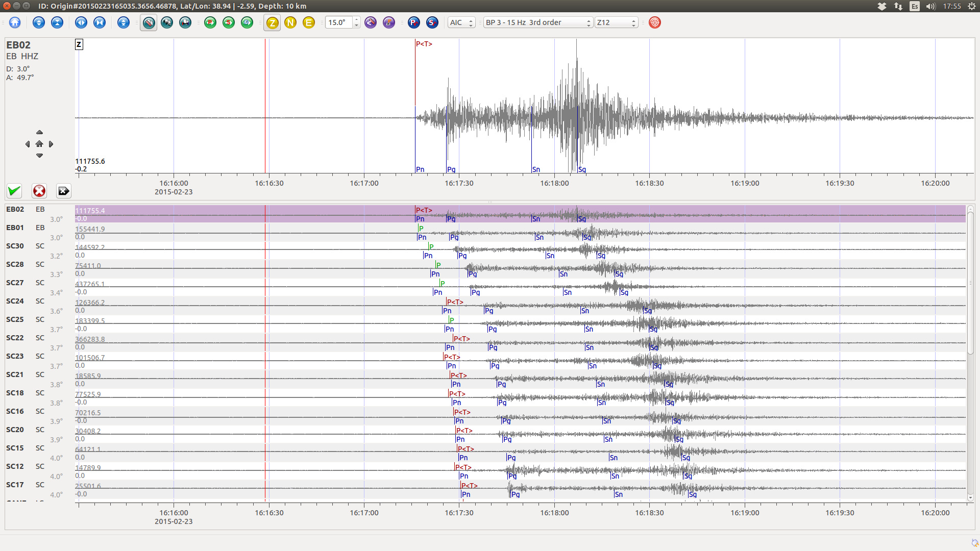Select the red target icon
980x551 pixels.
(655, 22)
